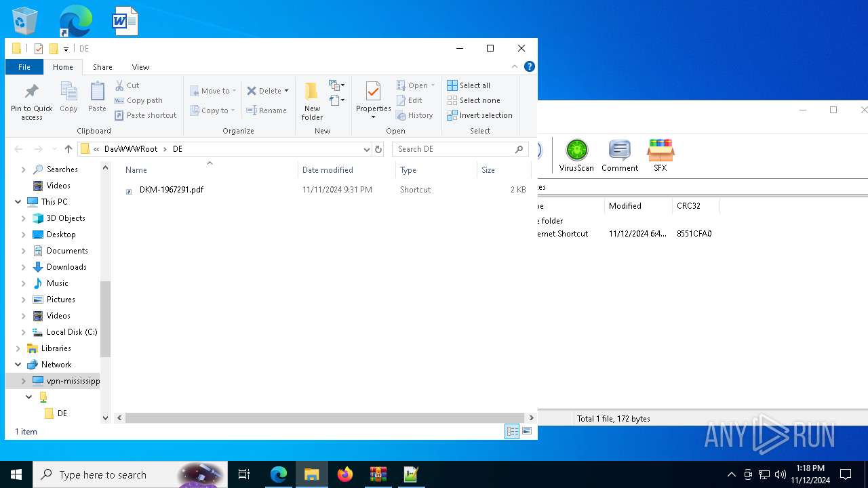This screenshot has width=868, height=488.
Task: Open WinRAR from the taskbar
Action: point(378,474)
